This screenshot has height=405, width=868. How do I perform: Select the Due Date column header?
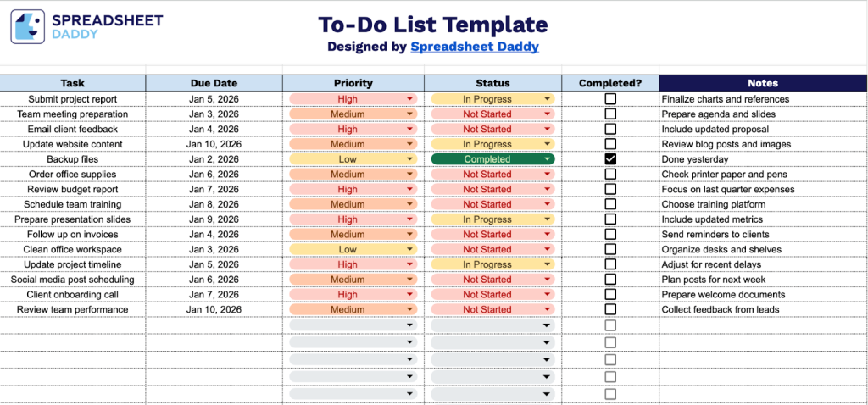(x=214, y=83)
